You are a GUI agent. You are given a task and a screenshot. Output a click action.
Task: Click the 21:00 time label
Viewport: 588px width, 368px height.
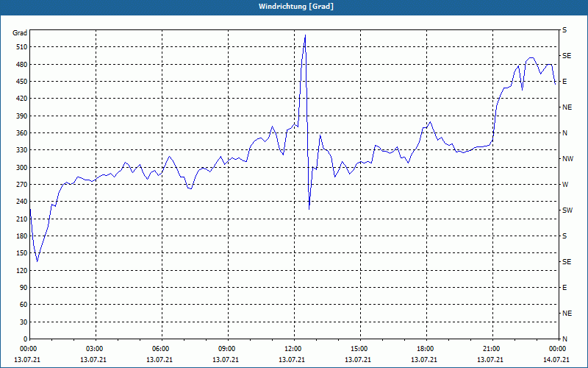(x=490, y=349)
